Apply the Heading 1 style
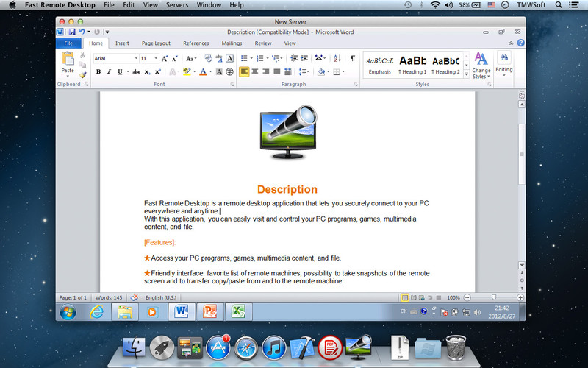Image resolution: width=588 pixels, height=368 pixels. pos(412,64)
